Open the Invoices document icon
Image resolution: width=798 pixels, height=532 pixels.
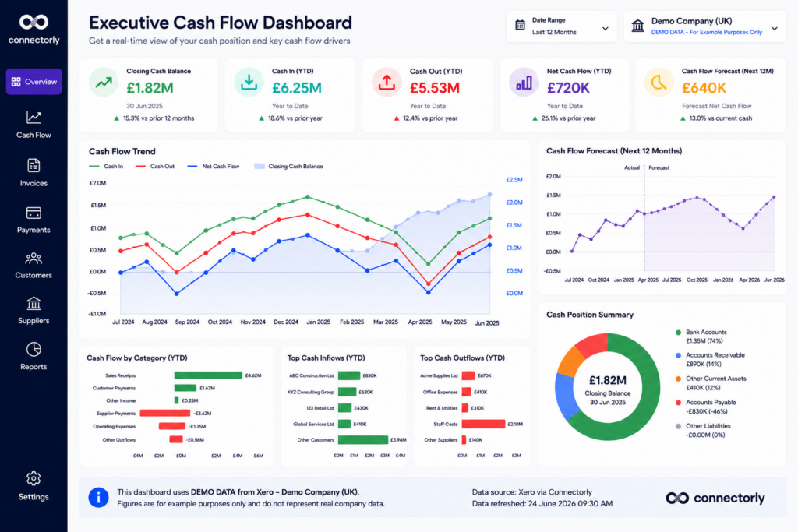point(34,166)
